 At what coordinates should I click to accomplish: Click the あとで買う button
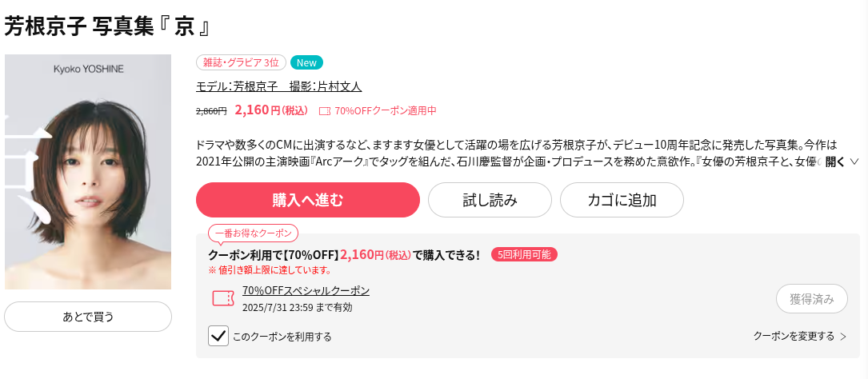point(88,317)
